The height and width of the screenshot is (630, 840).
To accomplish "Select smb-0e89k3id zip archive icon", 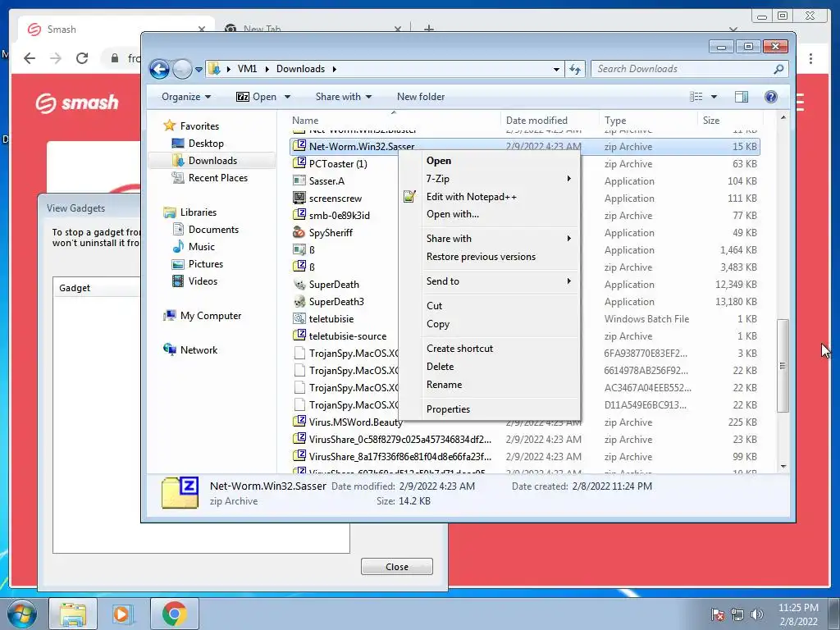I will (299, 216).
